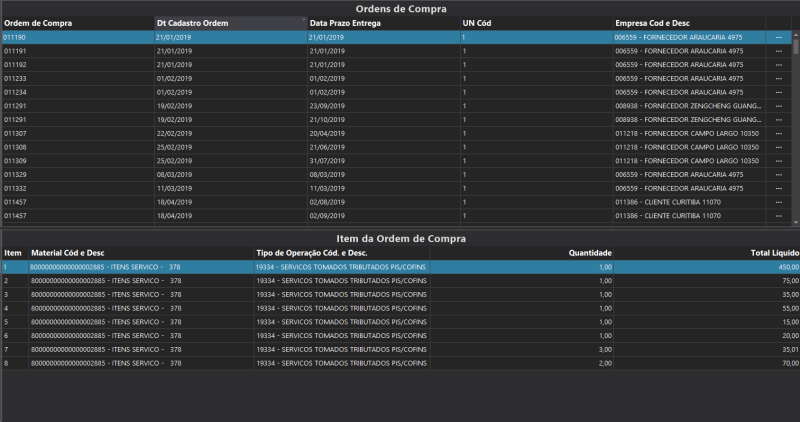Click FORNECEDOR ZENGCHENG cell due 23/09/2019
The height and width of the screenshot is (422, 800).
689,106
